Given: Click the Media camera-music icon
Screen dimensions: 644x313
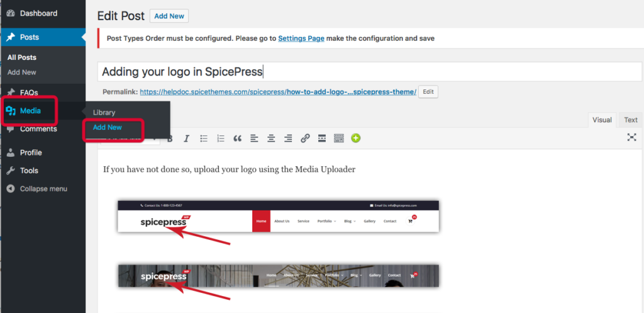Looking at the screenshot, I should 11,110.
